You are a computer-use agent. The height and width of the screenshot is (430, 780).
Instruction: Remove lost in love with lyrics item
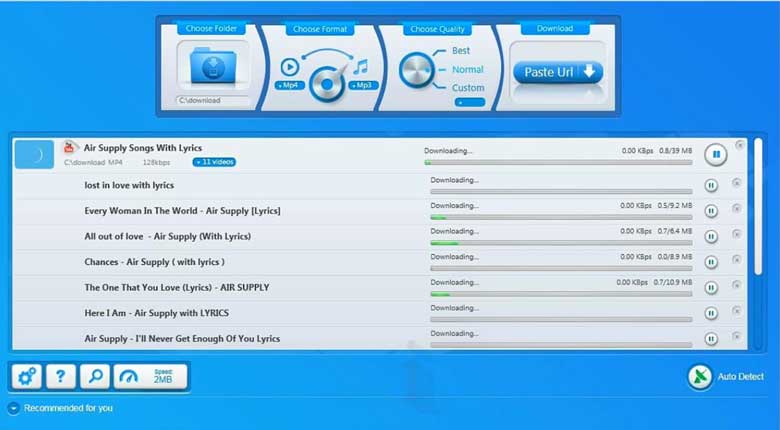click(x=737, y=183)
